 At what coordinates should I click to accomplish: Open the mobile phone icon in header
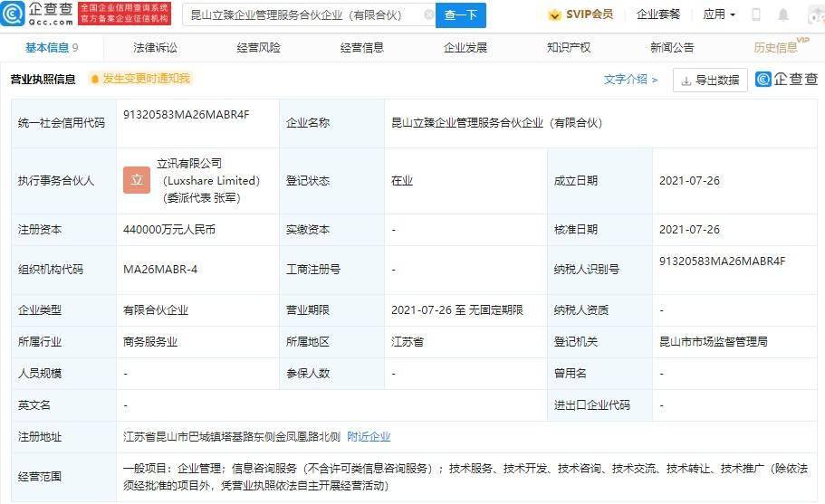point(756,14)
